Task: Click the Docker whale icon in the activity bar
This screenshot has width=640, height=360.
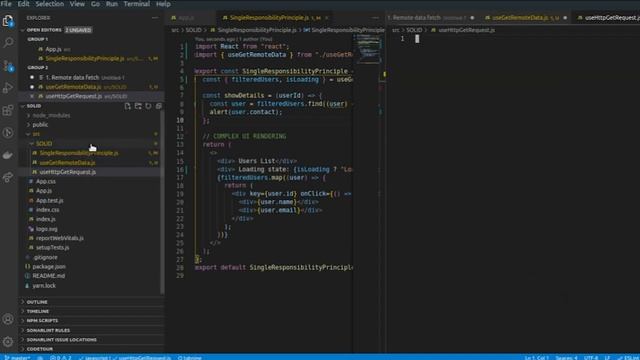Action: pos(8,155)
